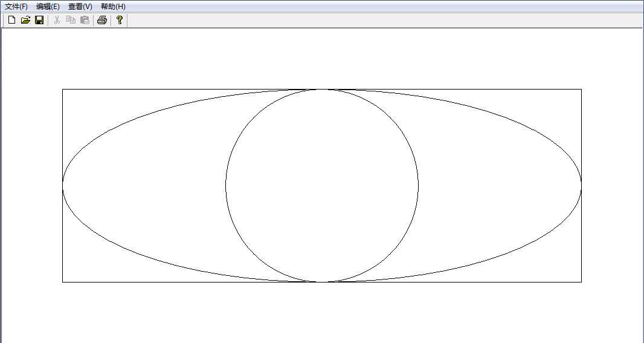Click the About question mark icon
Screen dimensions: 644x343
(x=120, y=20)
